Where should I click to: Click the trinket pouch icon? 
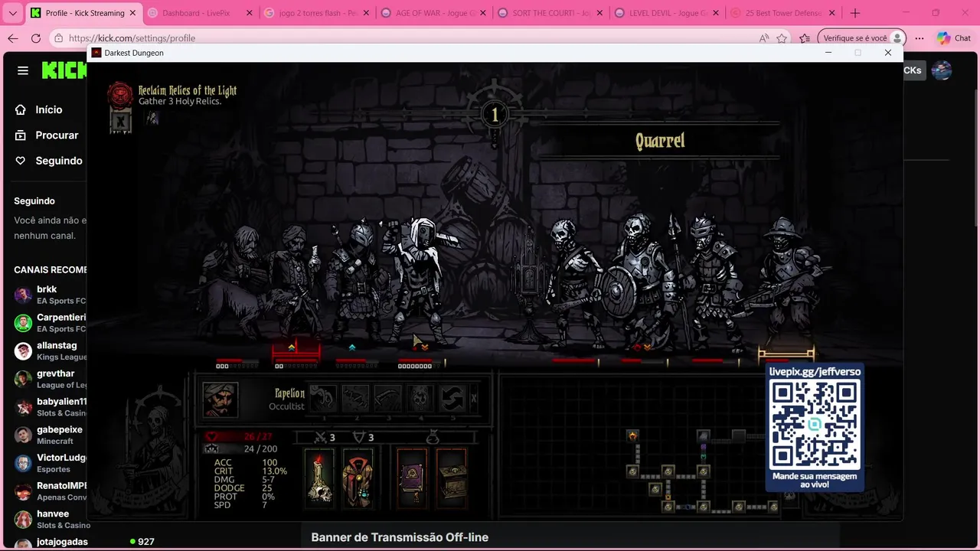coord(432,438)
